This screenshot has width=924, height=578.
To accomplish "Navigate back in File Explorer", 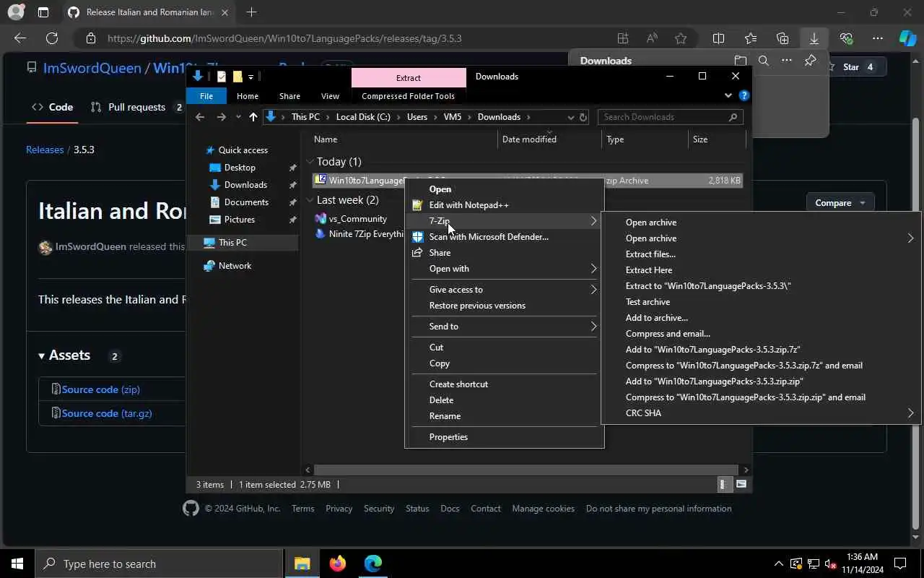I will [x=200, y=117].
